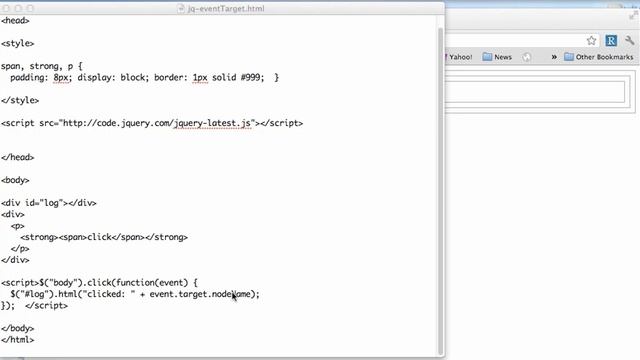
Task: Click the "<body>" opening tag line
Action: coord(15,180)
